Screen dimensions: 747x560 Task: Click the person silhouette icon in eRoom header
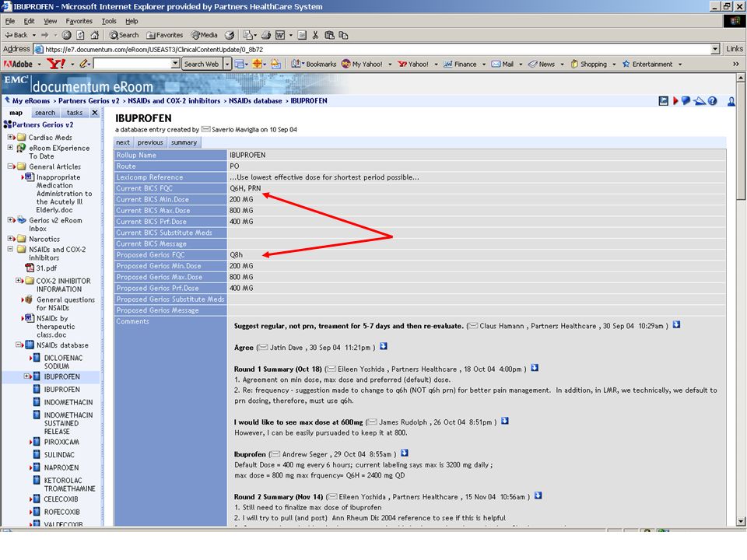[x=731, y=101]
